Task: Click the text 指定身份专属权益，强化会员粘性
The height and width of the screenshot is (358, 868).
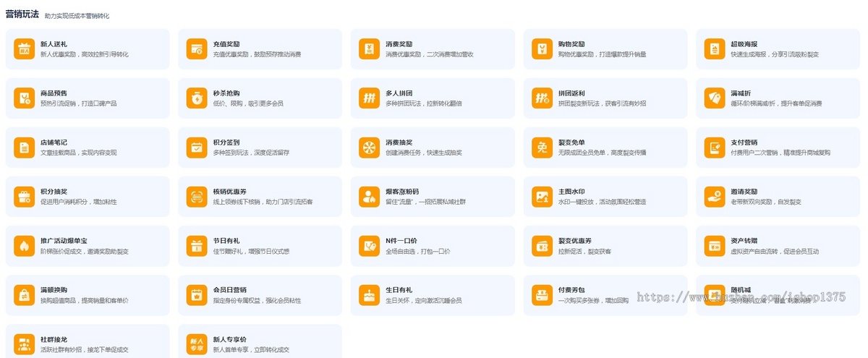Action: (x=257, y=300)
